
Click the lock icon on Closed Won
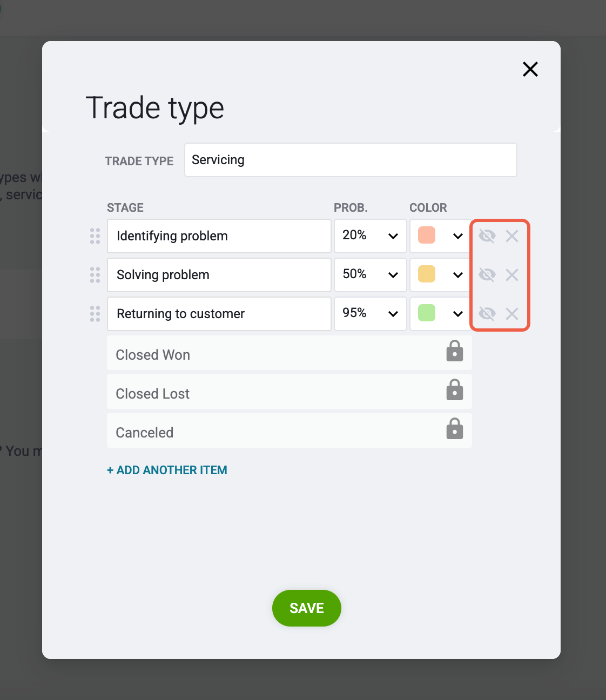pos(455,351)
